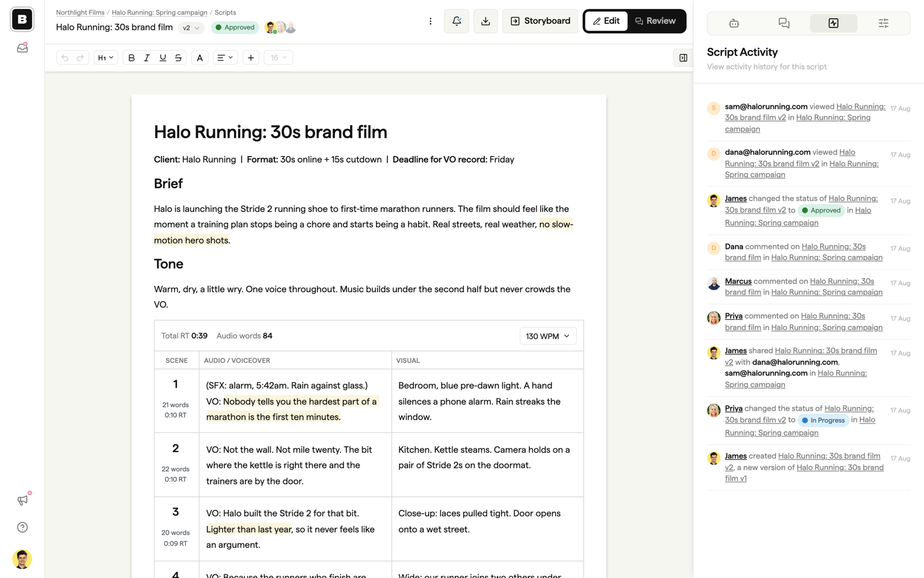Click the AUDIO / VOICEOVER column header
Screen dimensions: 924x578
pos(237,361)
